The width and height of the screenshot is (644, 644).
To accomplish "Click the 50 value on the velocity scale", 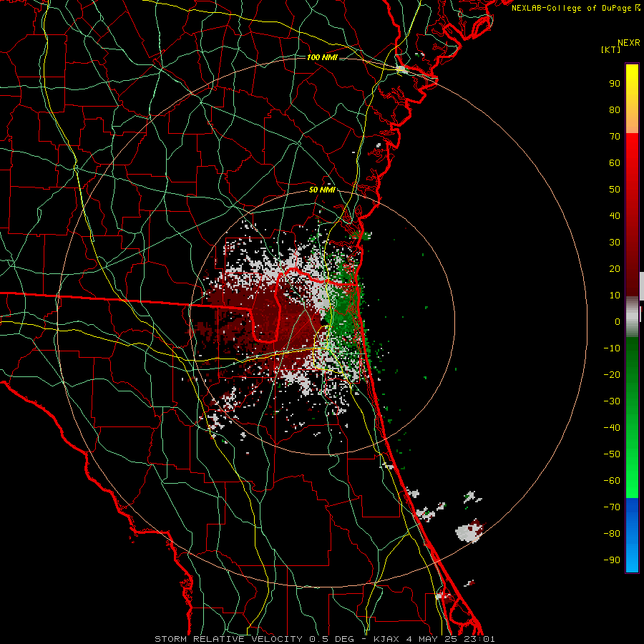I will (615, 190).
